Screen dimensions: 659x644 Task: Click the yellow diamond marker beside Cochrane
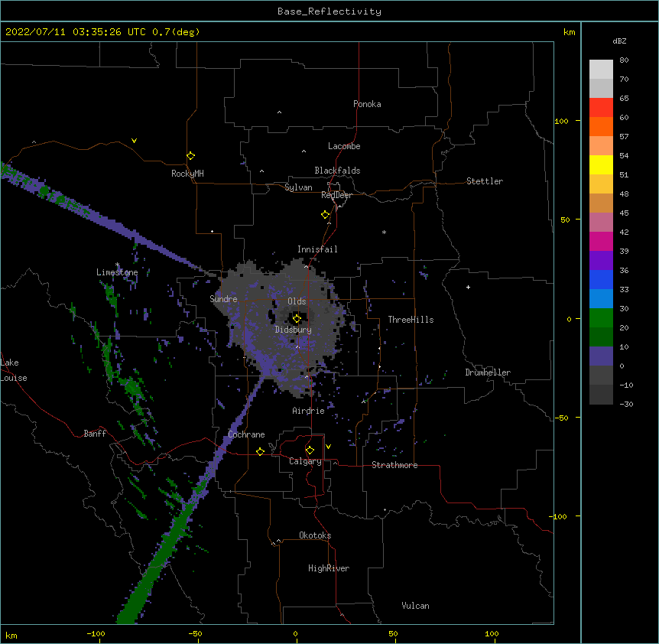click(260, 451)
